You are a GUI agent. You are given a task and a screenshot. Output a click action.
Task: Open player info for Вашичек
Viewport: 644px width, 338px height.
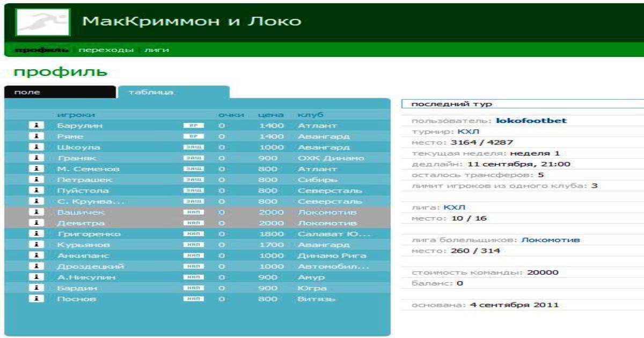[x=35, y=212]
